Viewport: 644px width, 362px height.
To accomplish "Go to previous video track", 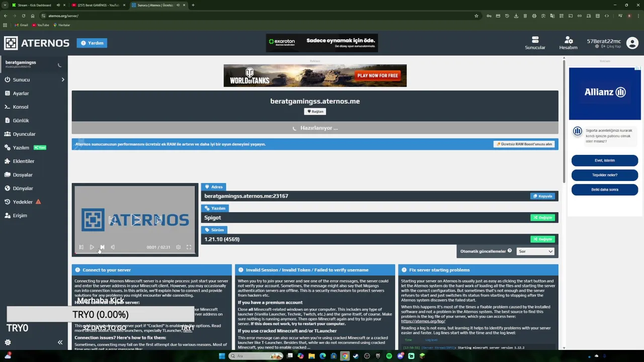I will pyautogui.click(x=81, y=247).
